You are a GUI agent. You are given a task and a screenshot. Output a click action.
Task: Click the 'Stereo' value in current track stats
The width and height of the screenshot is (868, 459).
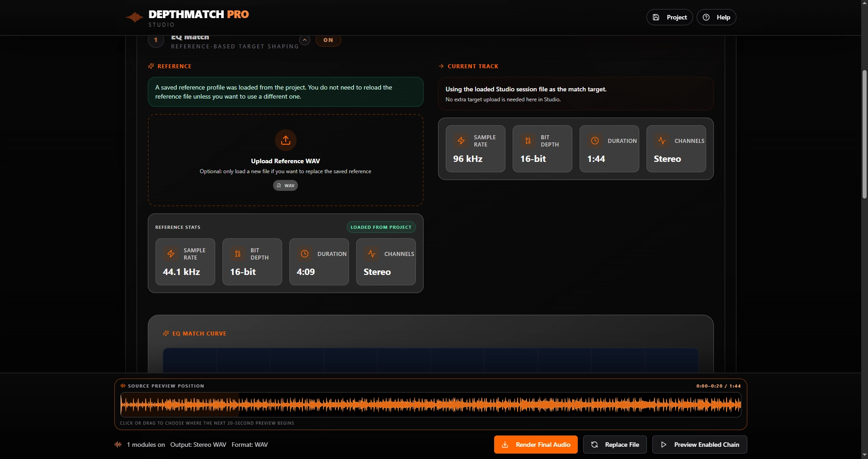(x=667, y=159)
